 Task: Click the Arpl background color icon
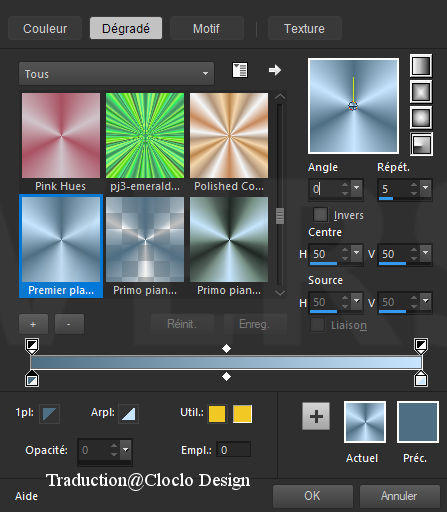tap(128, 413)
